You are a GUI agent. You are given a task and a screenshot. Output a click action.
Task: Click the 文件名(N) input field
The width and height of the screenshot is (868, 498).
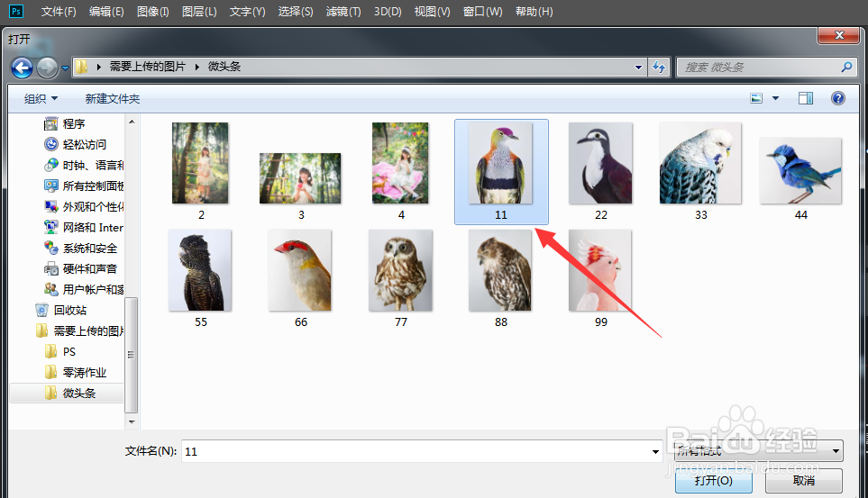coord(416,451)
